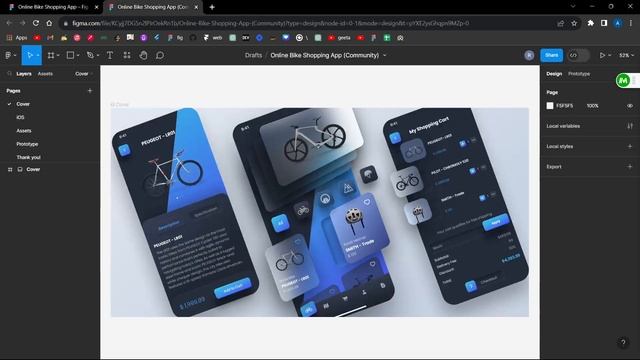The width and height of the screenshot is (640, 360).
Task: Select the Prototype page
Action: [x=27, y=144]
